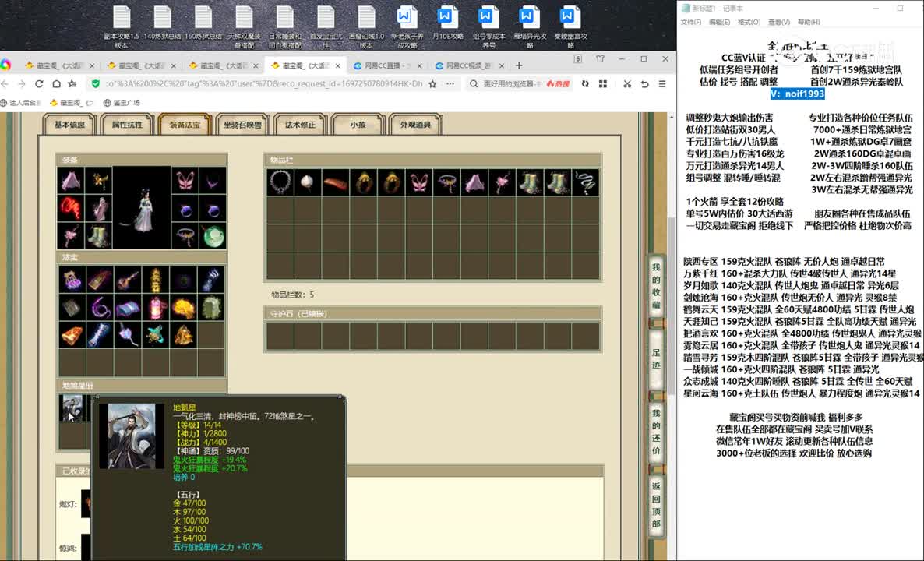Go to browser home page
Screen dimensions: 924x561
point(56,83)
